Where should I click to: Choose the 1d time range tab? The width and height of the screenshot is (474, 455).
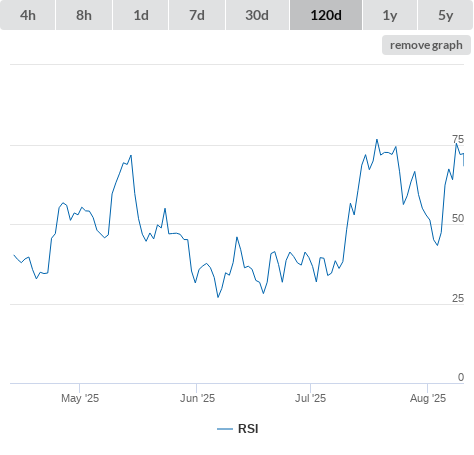pos(141,15)
